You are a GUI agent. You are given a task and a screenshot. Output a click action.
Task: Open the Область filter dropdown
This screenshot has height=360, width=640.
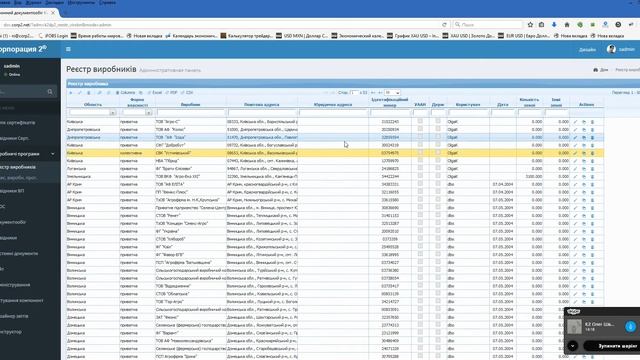click(x=113, y=112)
